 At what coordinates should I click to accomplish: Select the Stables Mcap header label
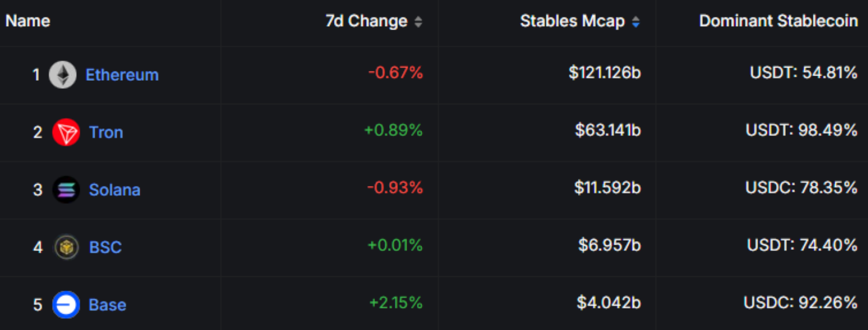click(x=572, y=21)
